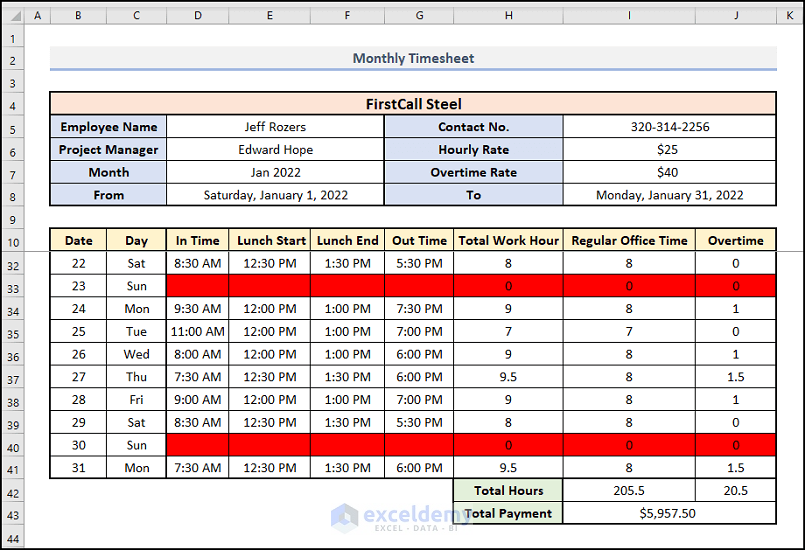The height and width of the screenshot is (550, 805).
Task: Click the Monthly Timesheet title cell
Action: click(x=413, y=58)
